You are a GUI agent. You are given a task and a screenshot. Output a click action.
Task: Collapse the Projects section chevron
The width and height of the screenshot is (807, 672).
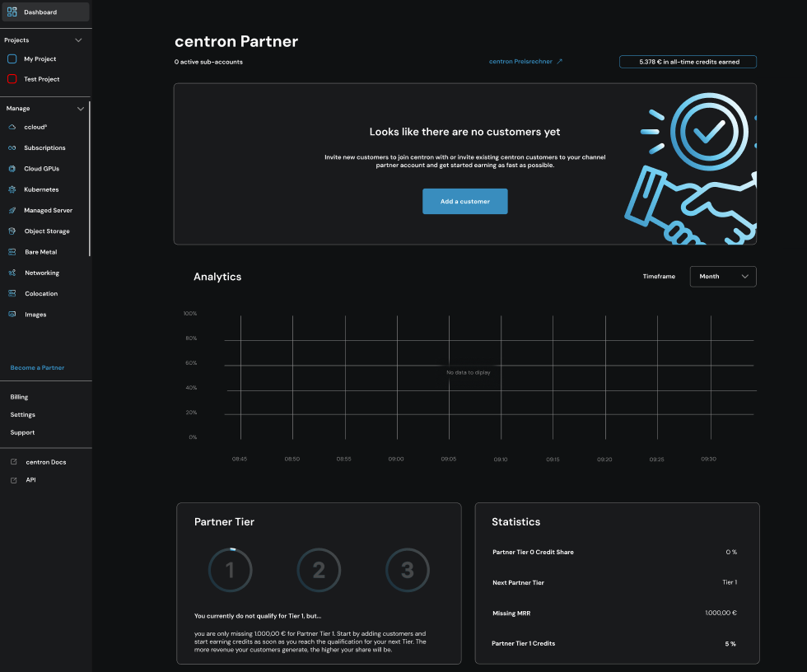[x=78, y=40]
